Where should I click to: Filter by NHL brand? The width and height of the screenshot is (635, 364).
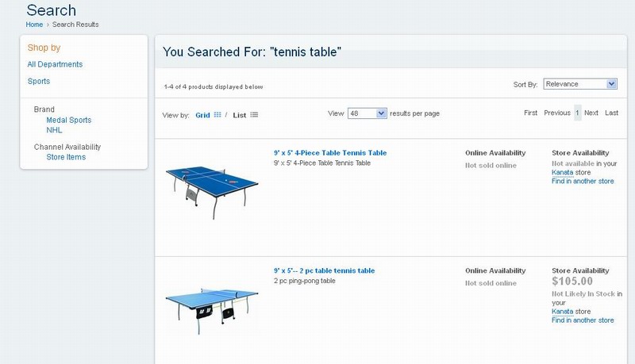point(54,130)
